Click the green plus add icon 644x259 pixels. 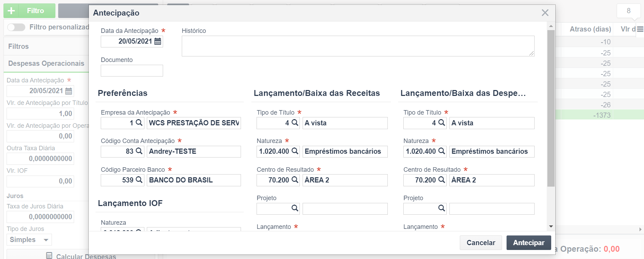coord(11,11)
